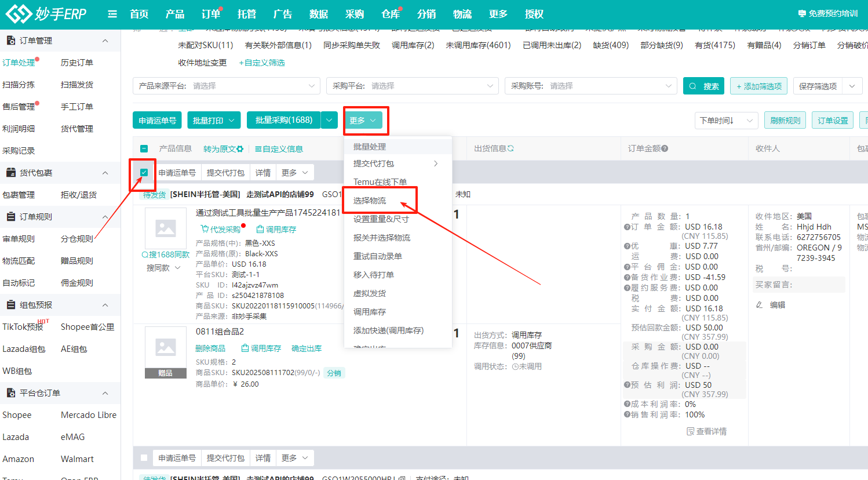Select 选择物流 from the 更多 menu
Screen dimensions: 868x480
click(370, 201)
